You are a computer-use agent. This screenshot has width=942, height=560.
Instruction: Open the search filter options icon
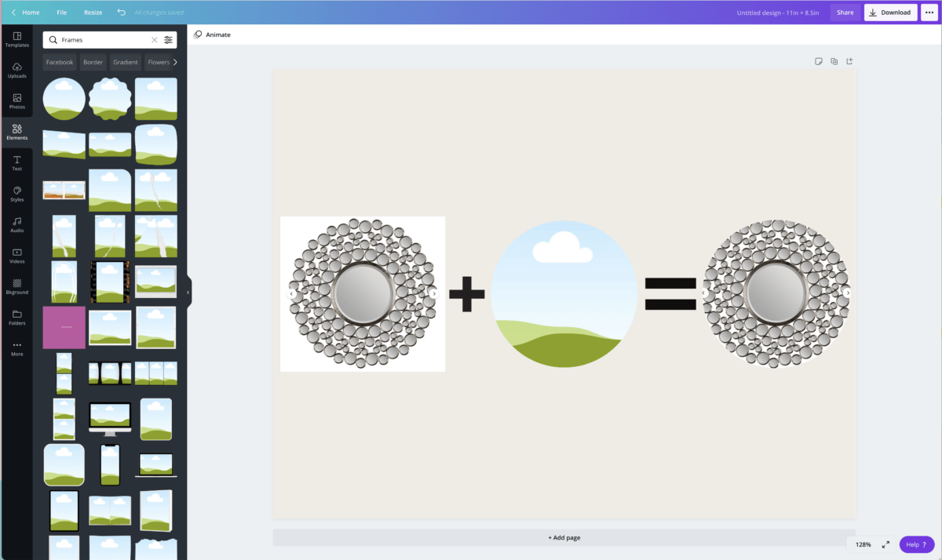(168, 40)
